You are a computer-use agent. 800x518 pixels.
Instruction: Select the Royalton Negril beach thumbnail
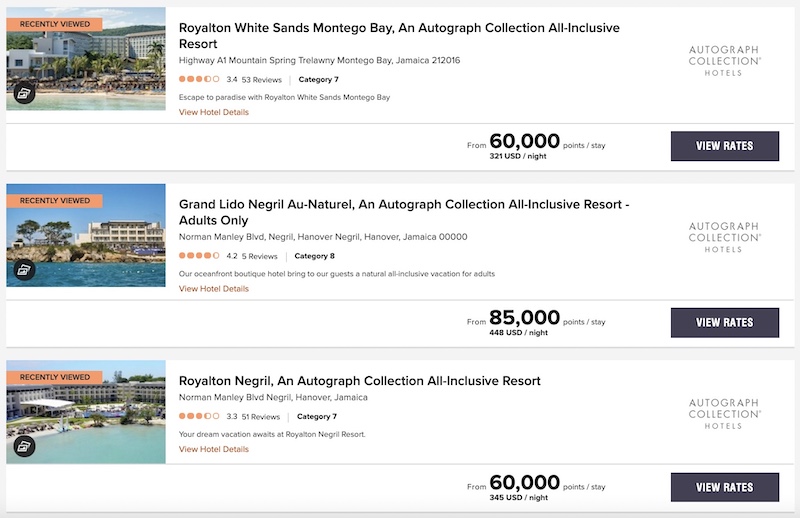86,412
